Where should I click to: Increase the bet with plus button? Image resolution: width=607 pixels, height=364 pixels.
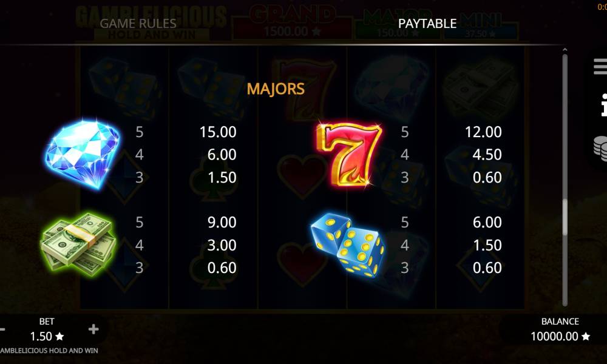pyautogui.click(x=93, y=329)
